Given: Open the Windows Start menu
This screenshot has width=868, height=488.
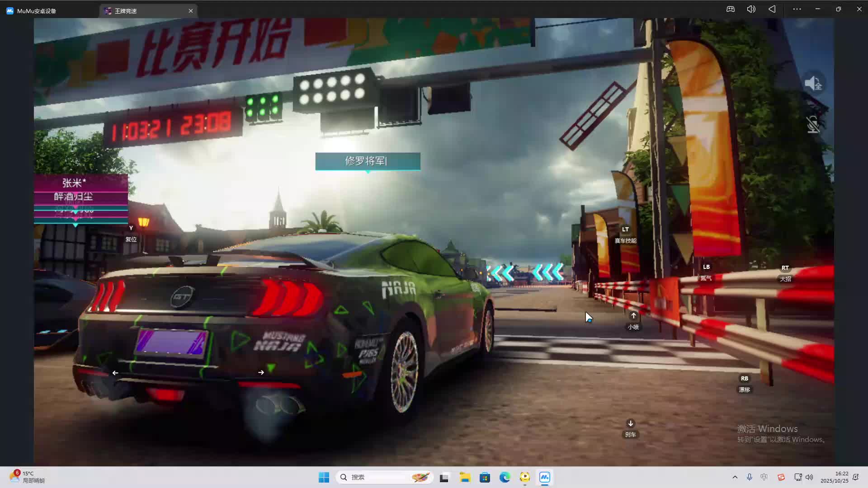Looking at the screenshot, I should tap(324, 477).
